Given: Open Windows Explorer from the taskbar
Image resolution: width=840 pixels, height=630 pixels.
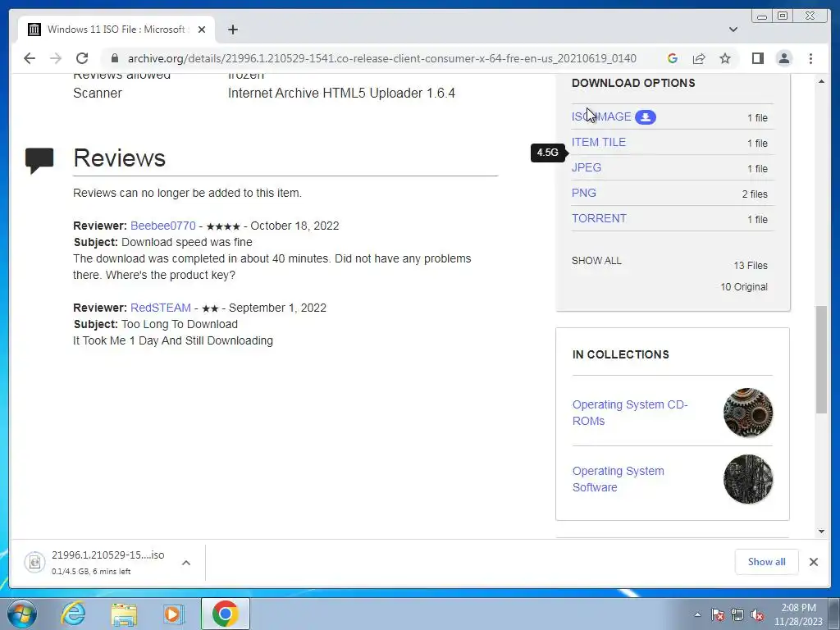Looking at the screenshot, I should tap(124, 614).
